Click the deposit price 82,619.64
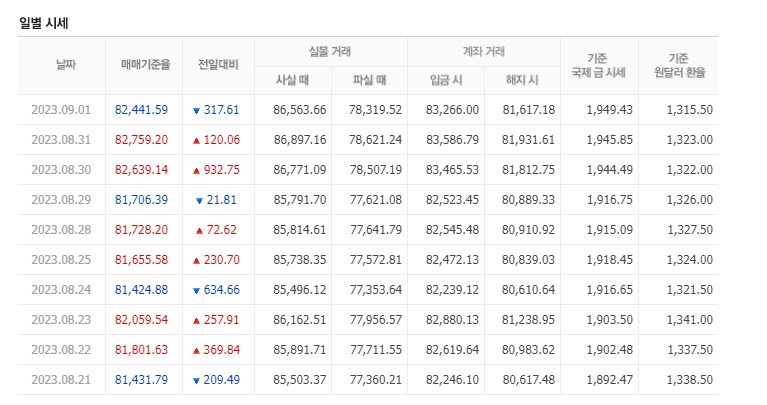Image resolution: width=767 pixels, height=405 pixels. click(x=452, y=350)
